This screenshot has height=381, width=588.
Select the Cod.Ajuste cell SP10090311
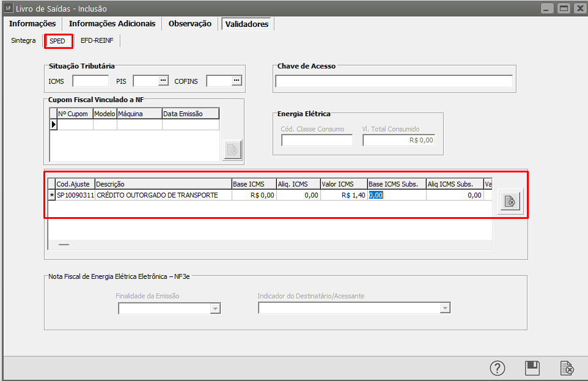click(x=75, y=195)
